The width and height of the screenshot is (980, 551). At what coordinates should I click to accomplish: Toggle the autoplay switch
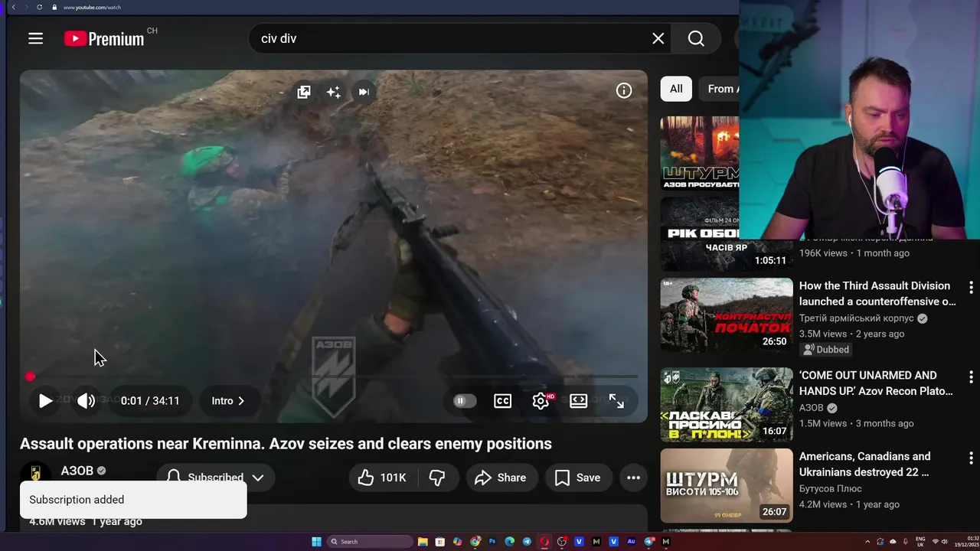pos(464,401)
